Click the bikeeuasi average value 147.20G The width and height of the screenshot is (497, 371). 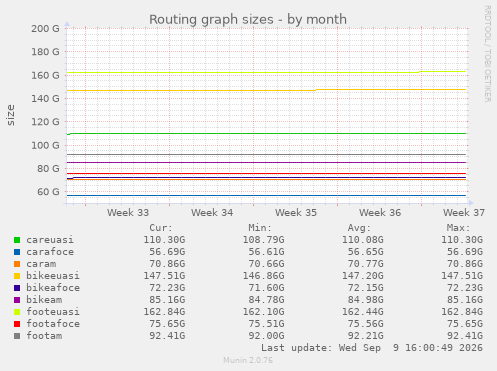click(x=363, y=276)
